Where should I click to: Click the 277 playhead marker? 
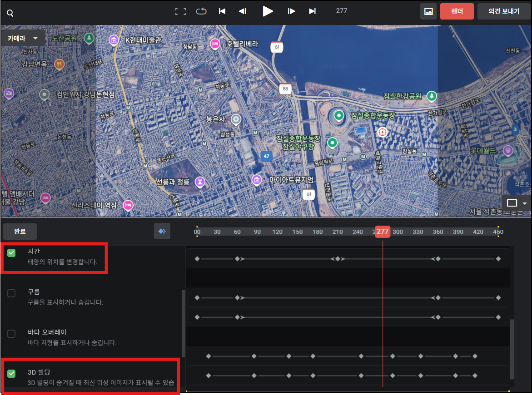click(383, 232)
